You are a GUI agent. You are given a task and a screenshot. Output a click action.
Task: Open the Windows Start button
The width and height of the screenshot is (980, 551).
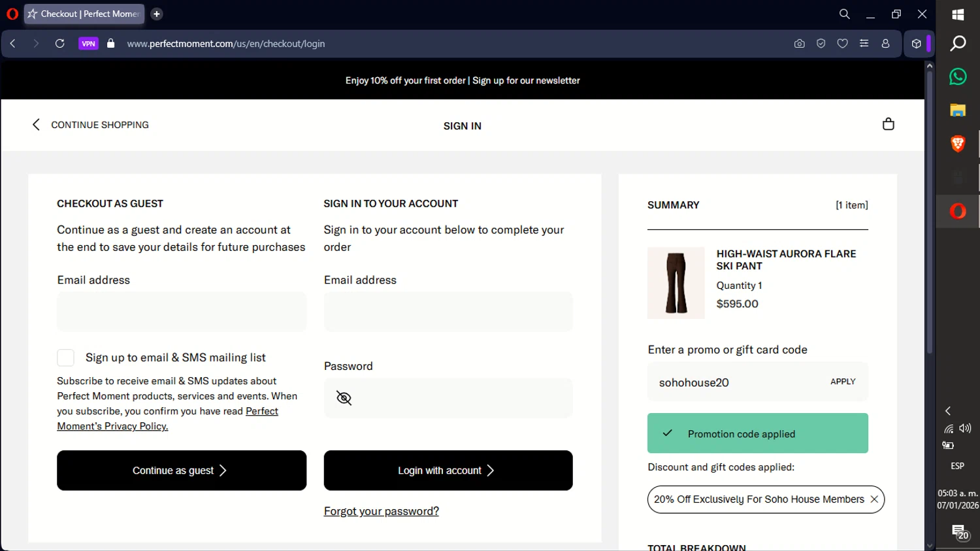click(958, 14)
